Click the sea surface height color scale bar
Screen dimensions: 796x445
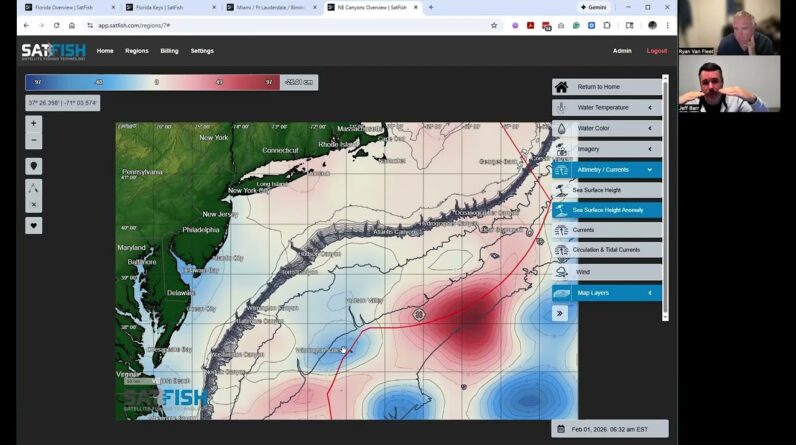(155, 82)
